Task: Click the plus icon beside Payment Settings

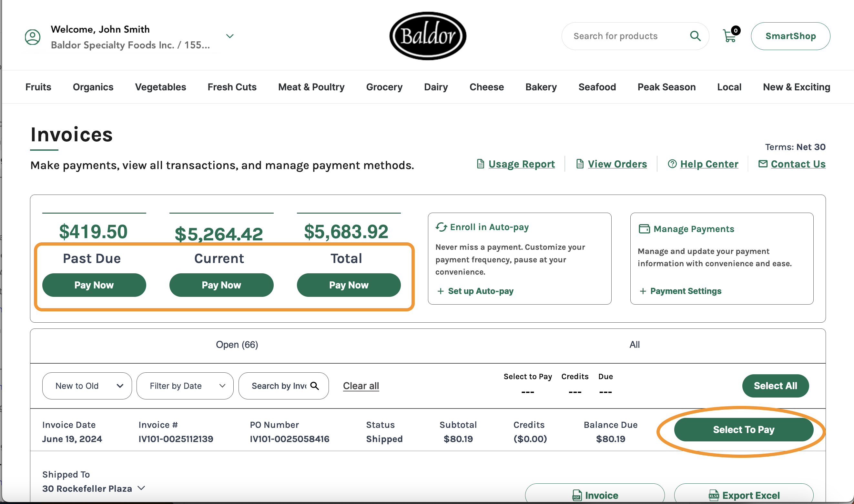Action: tap(643, 291)
